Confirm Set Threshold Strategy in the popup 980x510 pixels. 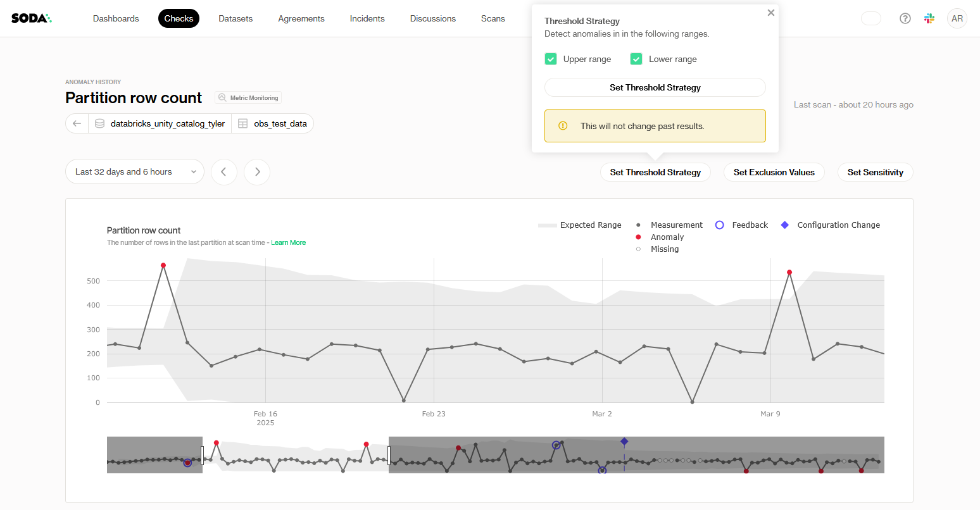(655, 87)
